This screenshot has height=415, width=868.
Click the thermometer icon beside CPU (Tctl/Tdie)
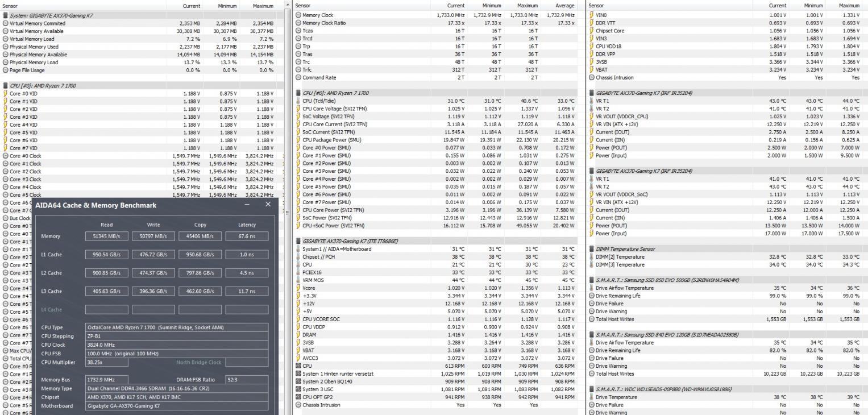click(298, 101)
